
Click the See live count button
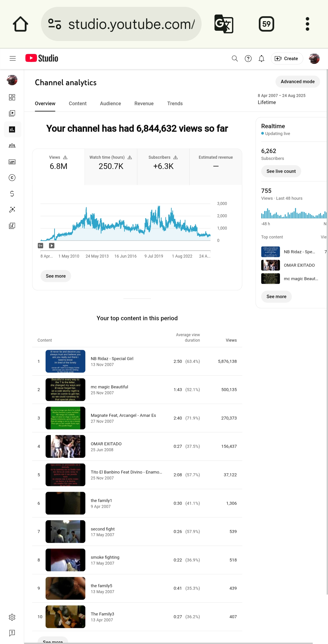281,171
